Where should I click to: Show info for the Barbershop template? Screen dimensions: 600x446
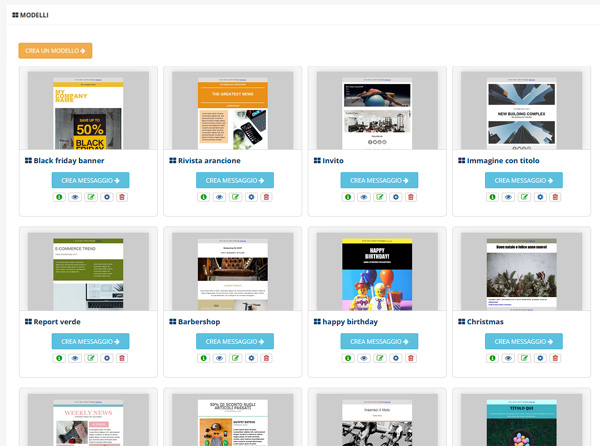click(205, 358)
